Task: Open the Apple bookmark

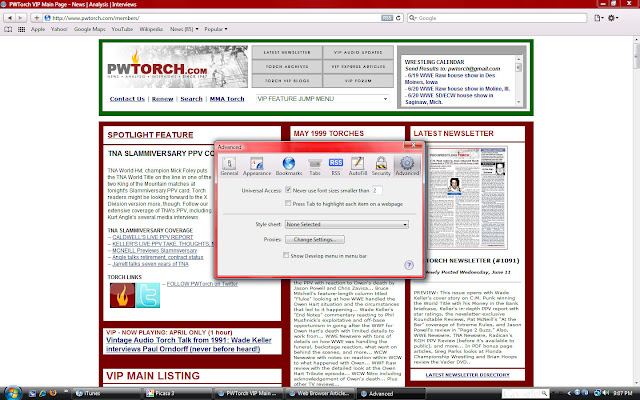Action: [x=38, y=29]
